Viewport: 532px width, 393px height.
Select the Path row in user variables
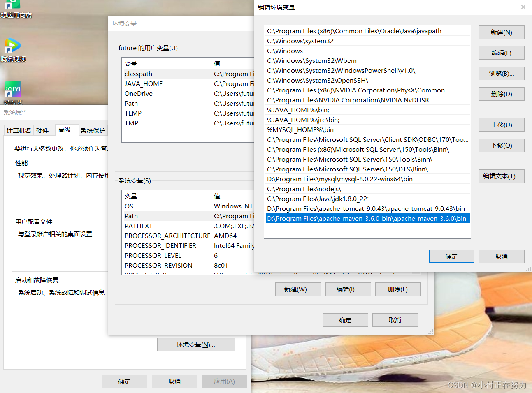coord(188,104)
